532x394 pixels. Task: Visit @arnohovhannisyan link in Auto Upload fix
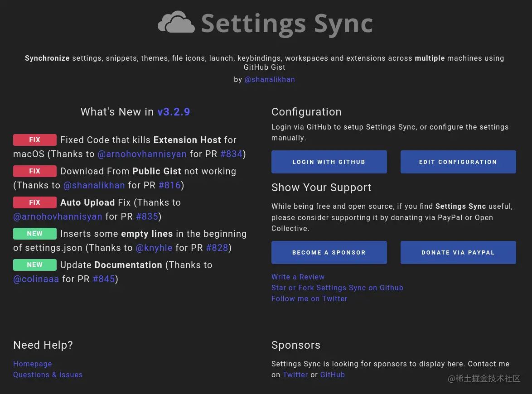pyautogui.click(x=58, y=216)
